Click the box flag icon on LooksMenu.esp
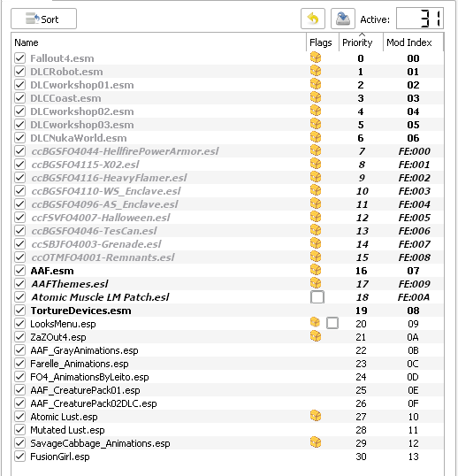This screenshot has width=458, height=476. click(315, 322)
